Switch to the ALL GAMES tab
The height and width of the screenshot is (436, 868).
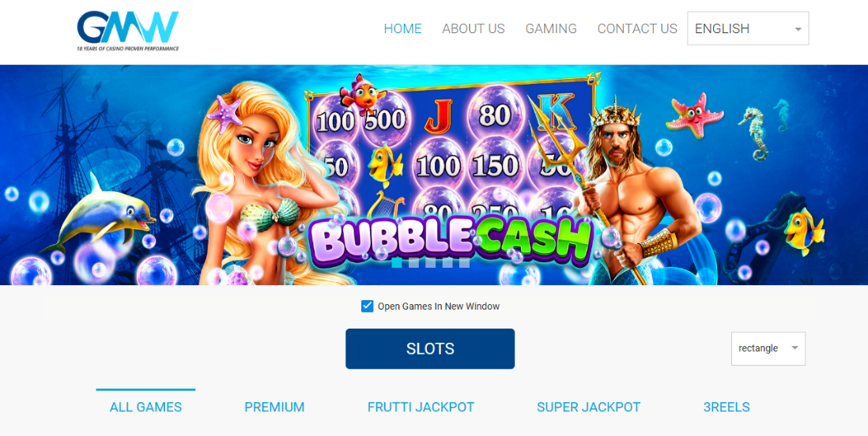(x=145, y=408)
